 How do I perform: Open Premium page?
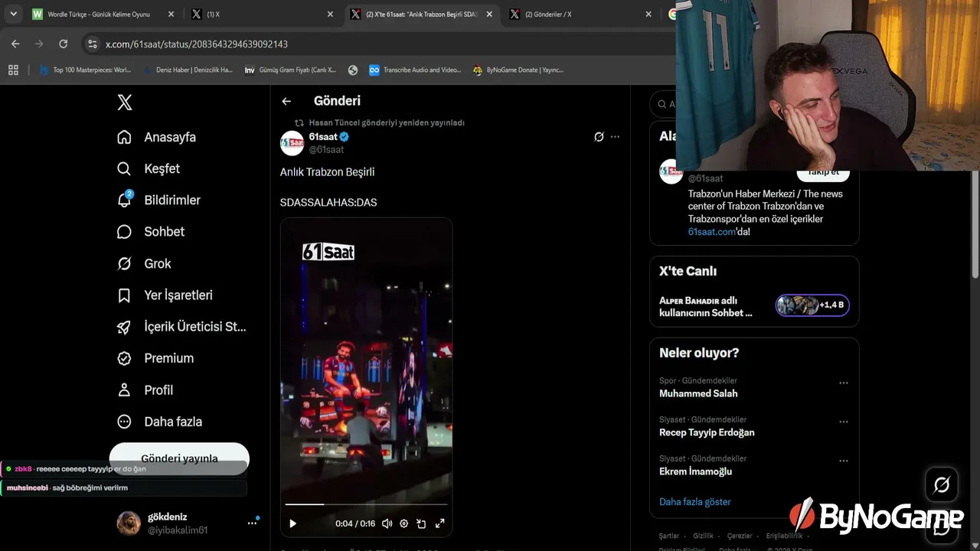click(x=155, y=358)
